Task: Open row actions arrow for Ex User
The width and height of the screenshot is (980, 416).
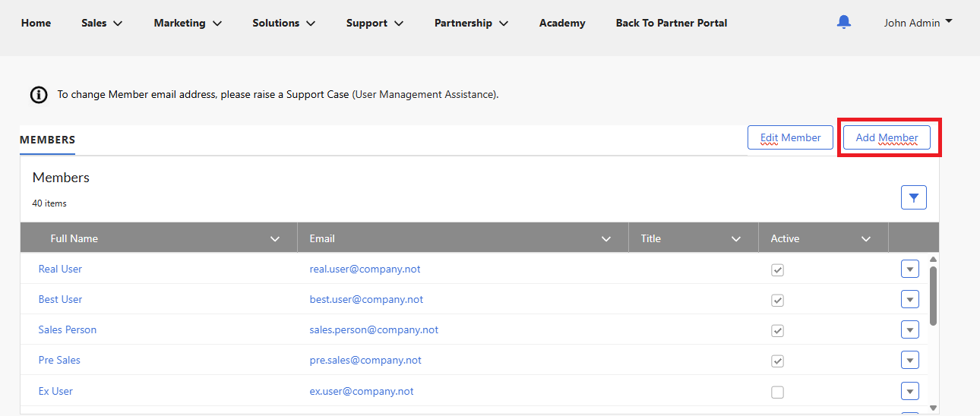Action: pos(910,391)
